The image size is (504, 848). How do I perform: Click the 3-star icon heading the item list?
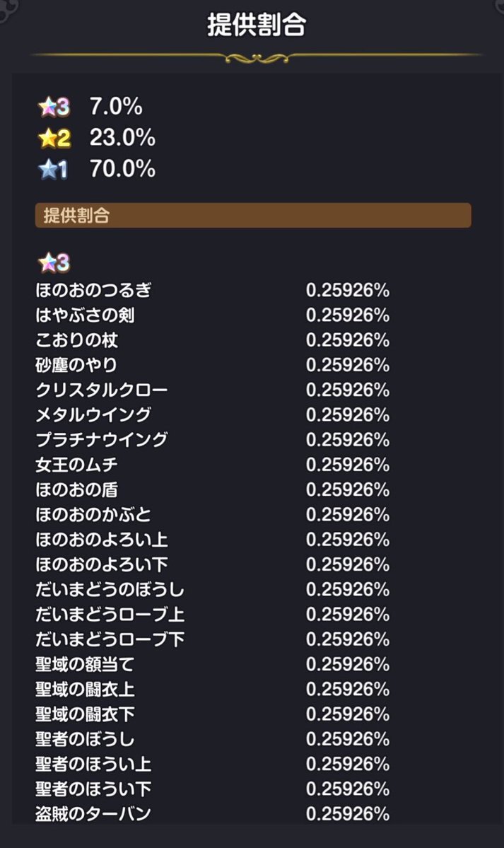54,263
